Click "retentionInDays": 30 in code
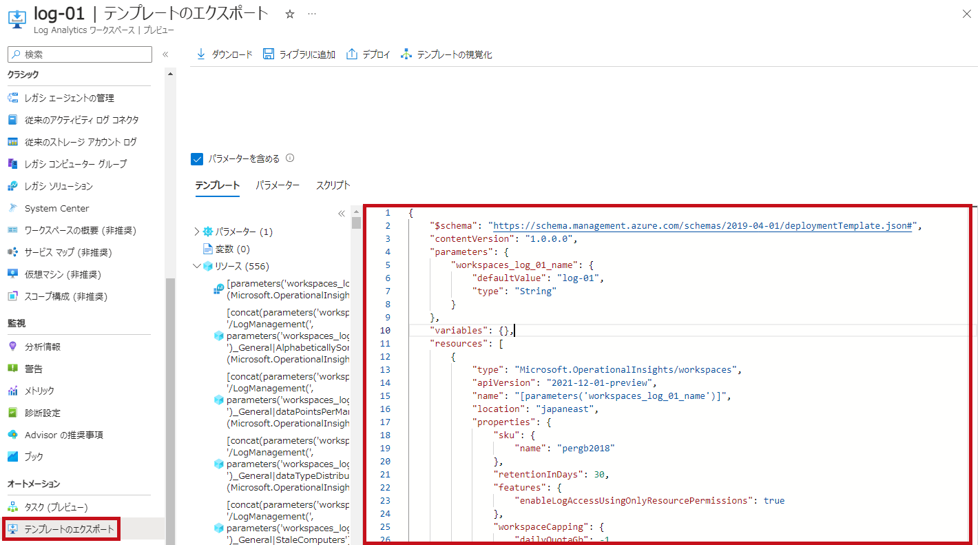 click(x=551, y=475)
